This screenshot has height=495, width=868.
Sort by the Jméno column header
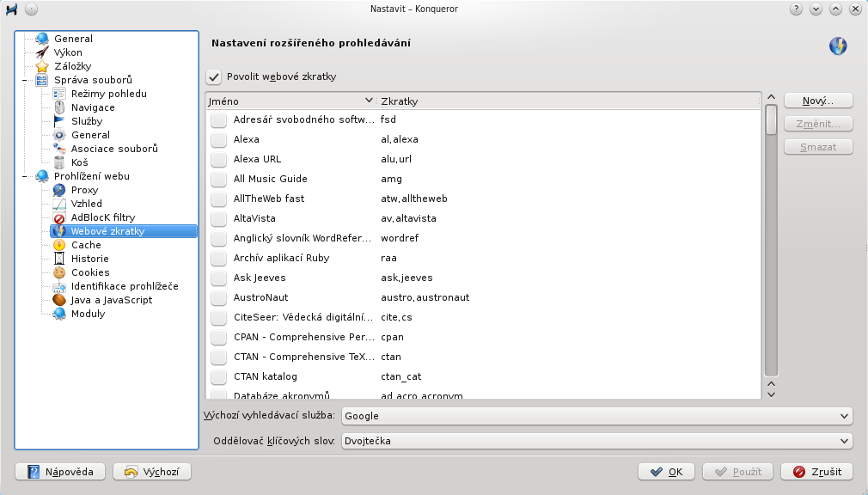pyautogui.click(x=291, y=101)
